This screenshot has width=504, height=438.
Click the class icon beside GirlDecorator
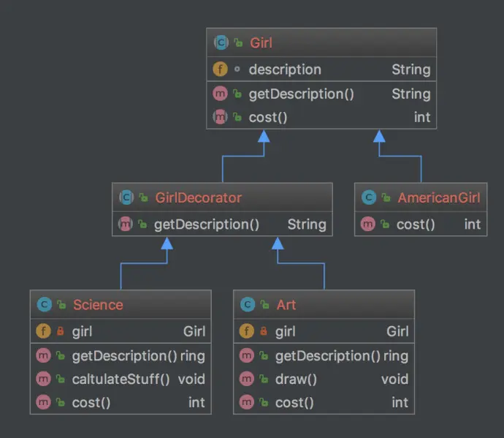pyautogui.click(x=126, y=197)
